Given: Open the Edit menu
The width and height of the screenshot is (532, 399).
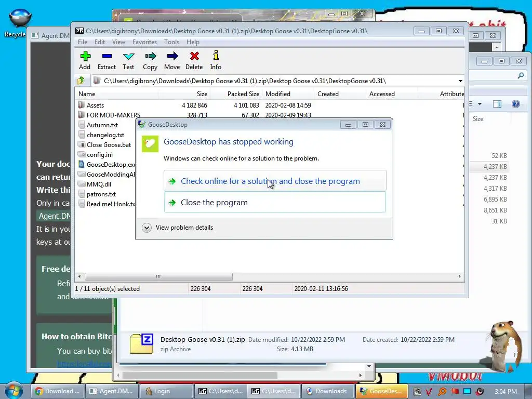Looking at the screenshot, I should coord(99,42).
